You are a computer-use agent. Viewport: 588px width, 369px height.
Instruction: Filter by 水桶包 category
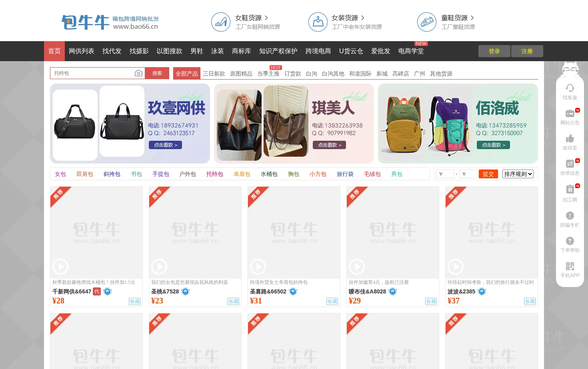[x=269, y=174]
